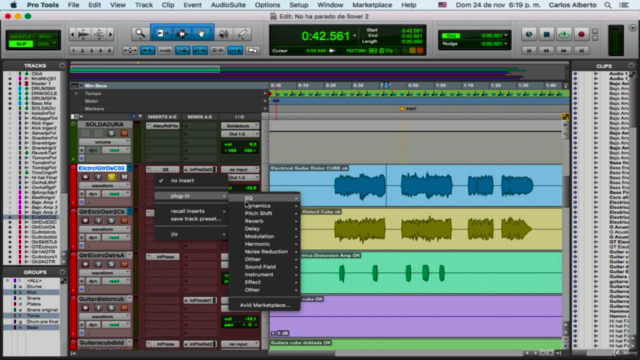Click the Online sync clock button
The image size is (640, 360).
tap(529, 35)
